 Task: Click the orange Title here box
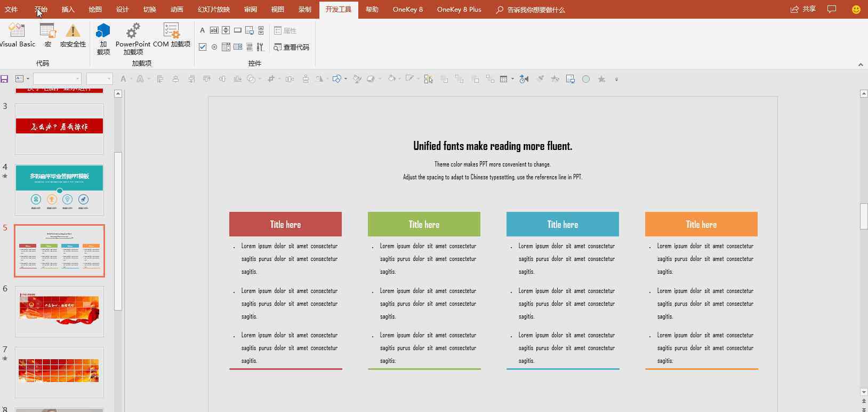click(701, 224)
